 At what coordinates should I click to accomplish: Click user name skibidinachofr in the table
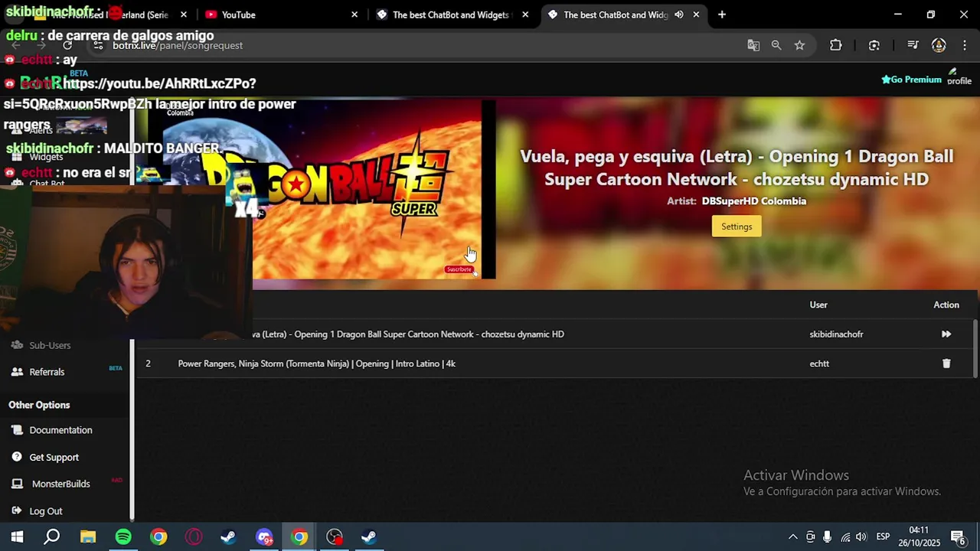point(836,334)
